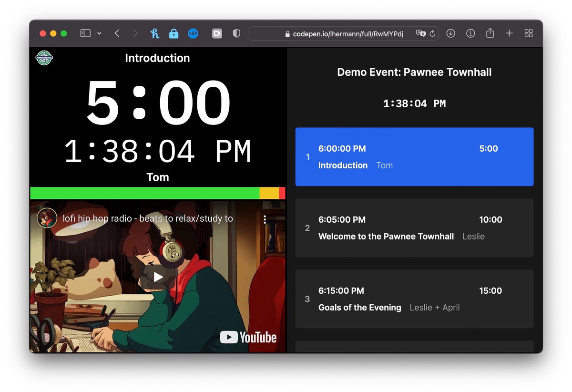Click the Pawnee Townhall badge logo
The height and width of the screenshot is (392, 572).
(44, 58)
